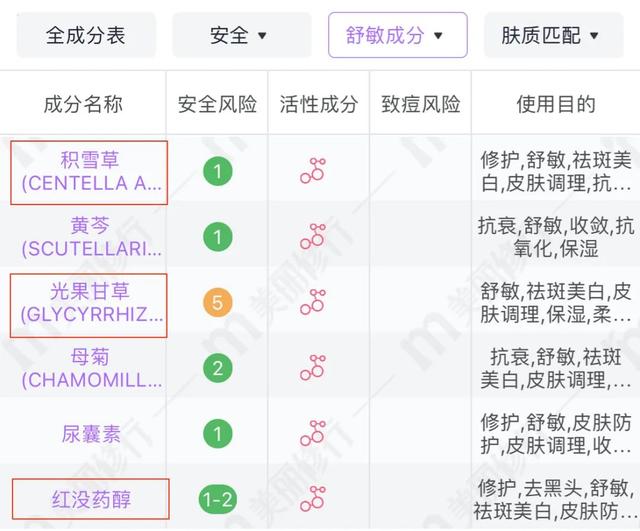Expand the 舒敏成分 dropdown
The width and height of the screenshot is (640, 531).
397,35
